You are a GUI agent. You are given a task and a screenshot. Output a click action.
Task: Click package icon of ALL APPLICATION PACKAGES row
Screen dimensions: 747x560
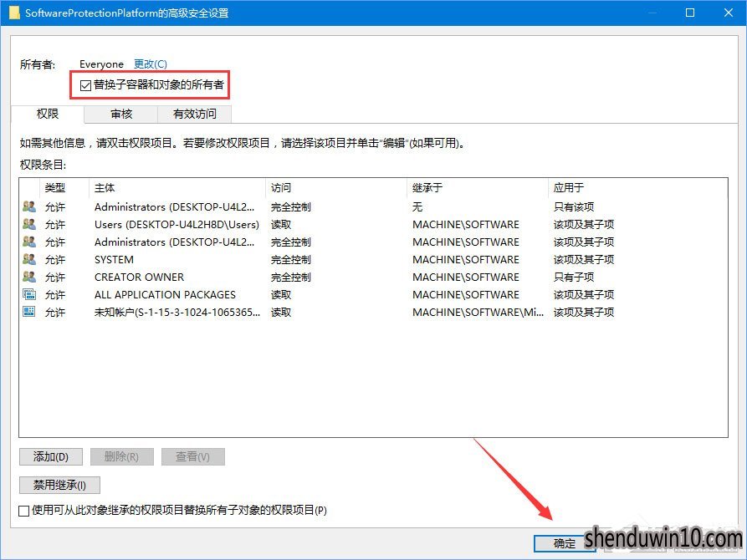tap(29, 295)
